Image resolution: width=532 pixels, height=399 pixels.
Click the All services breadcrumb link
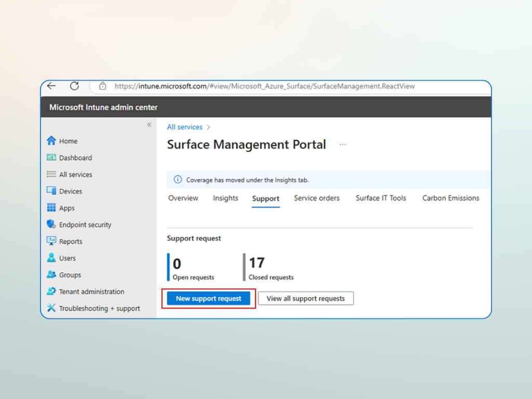point(184,127)
